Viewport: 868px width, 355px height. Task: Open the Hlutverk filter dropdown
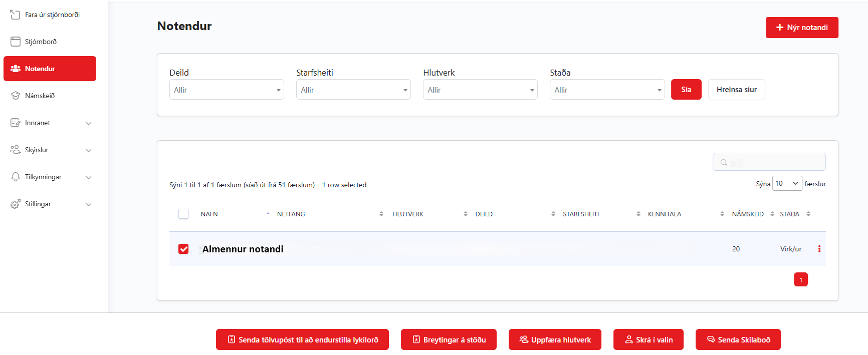(480, 90)
